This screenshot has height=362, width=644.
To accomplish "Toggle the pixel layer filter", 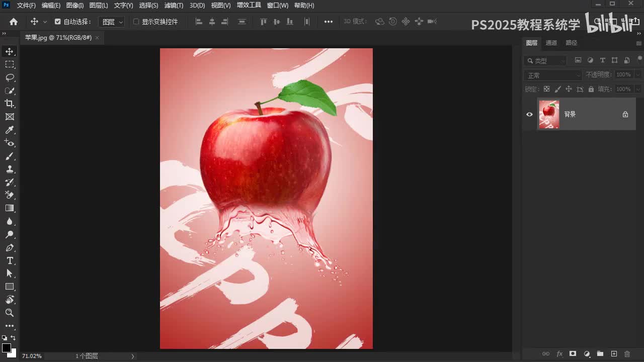I will click(578, 60).
